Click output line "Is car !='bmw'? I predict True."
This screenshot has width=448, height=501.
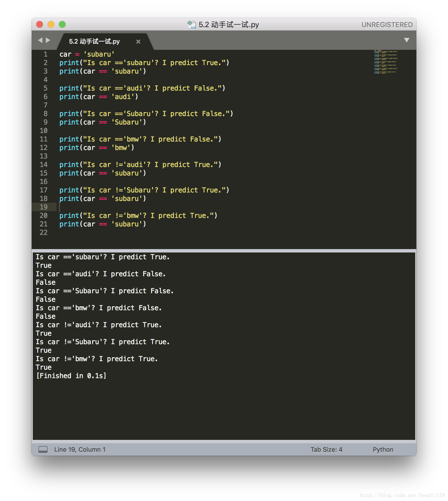(97, 359)
